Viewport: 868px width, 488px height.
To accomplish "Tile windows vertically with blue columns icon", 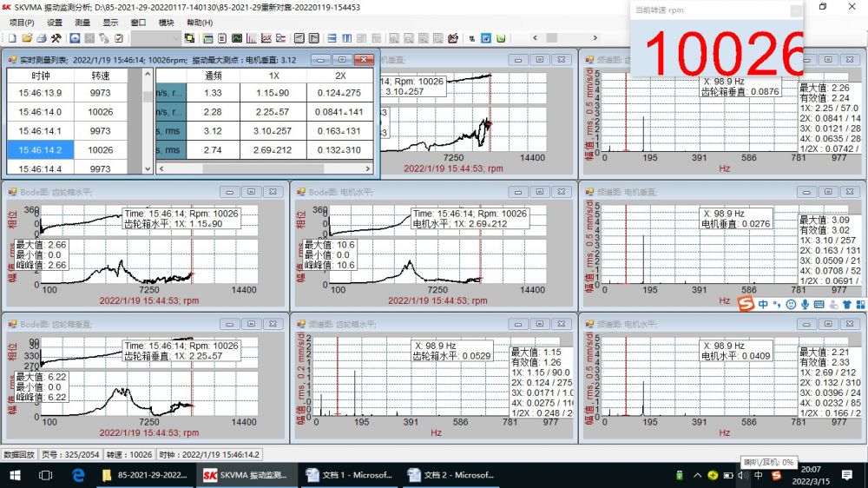I will tap(347, 38).
